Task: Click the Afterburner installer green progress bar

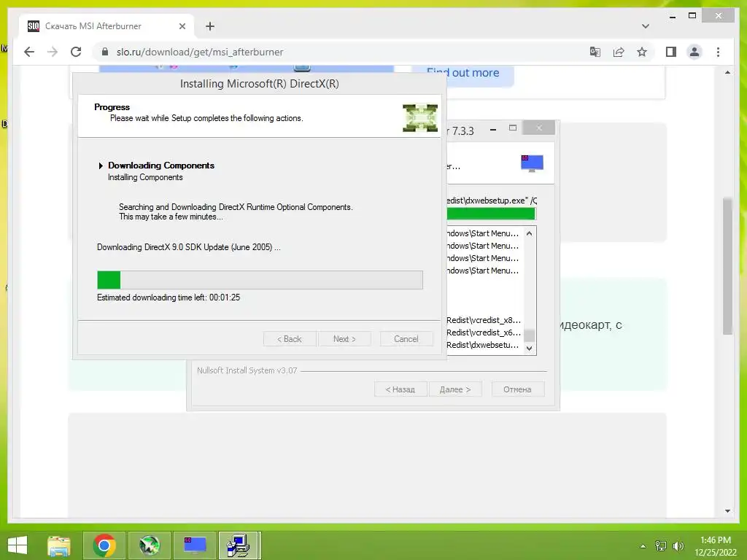Action: click(x=491, y=214)
